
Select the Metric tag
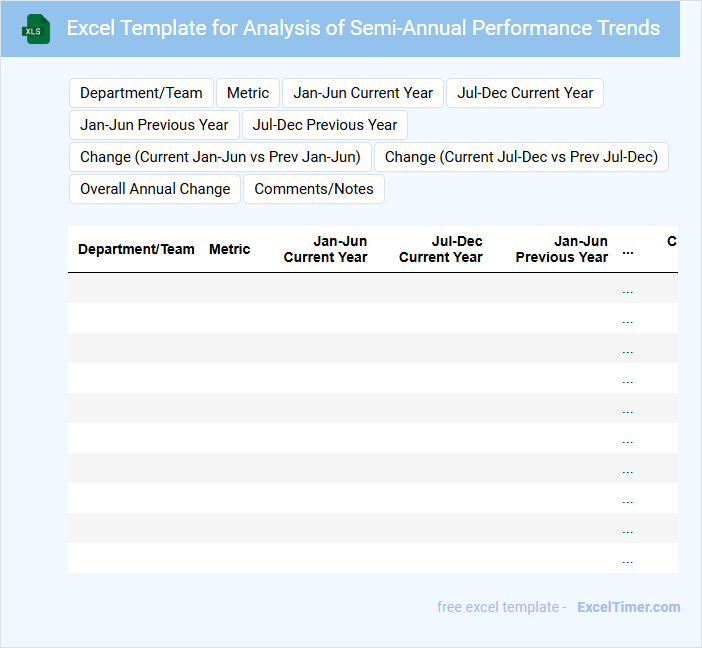[x=248, y=93]
